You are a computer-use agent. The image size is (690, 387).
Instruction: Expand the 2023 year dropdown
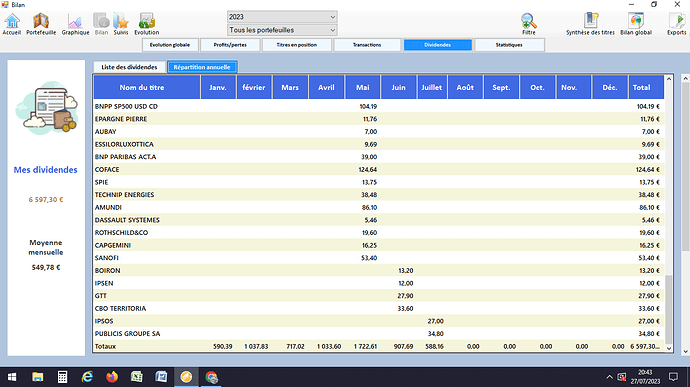333,17
